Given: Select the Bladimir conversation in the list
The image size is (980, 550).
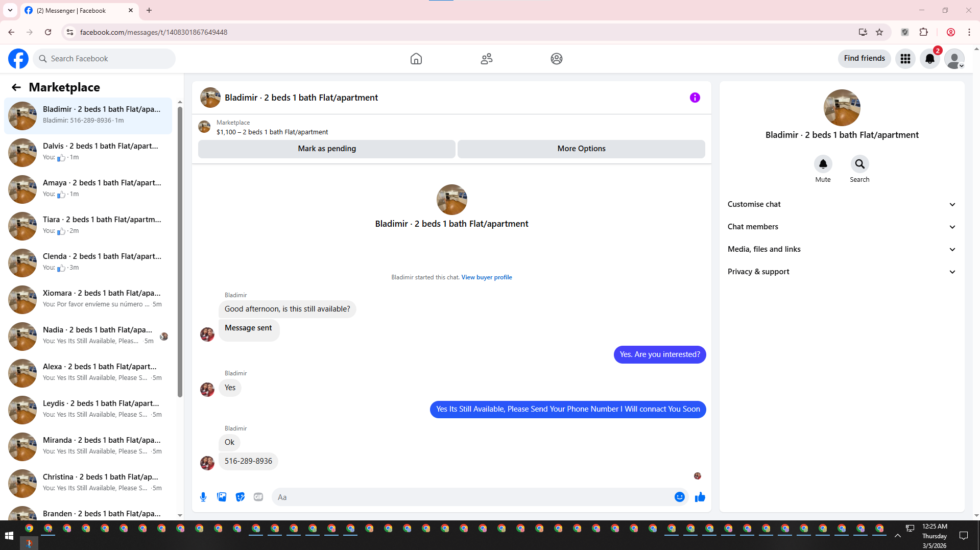Looking at the screenshot, I should pos(88,115).
